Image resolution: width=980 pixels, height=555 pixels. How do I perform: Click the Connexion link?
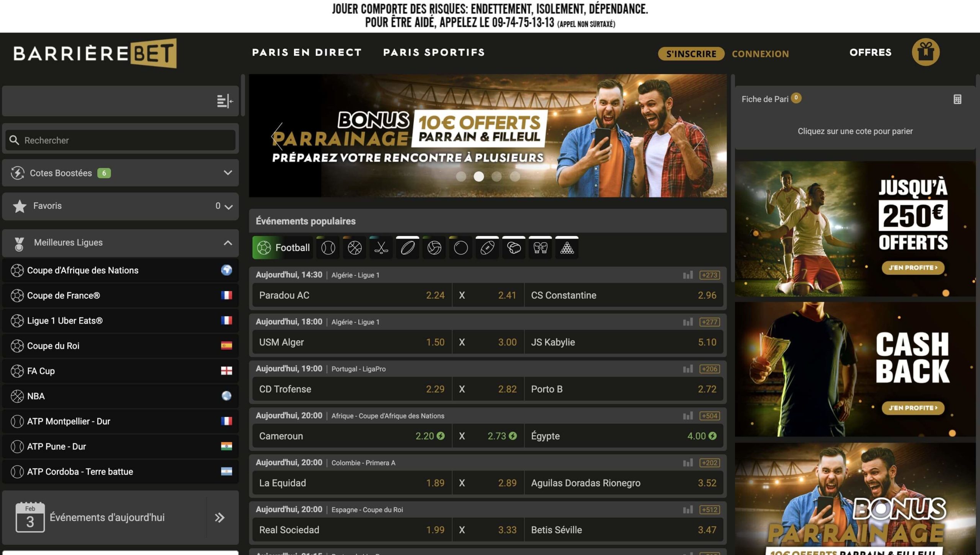[760, 54]
